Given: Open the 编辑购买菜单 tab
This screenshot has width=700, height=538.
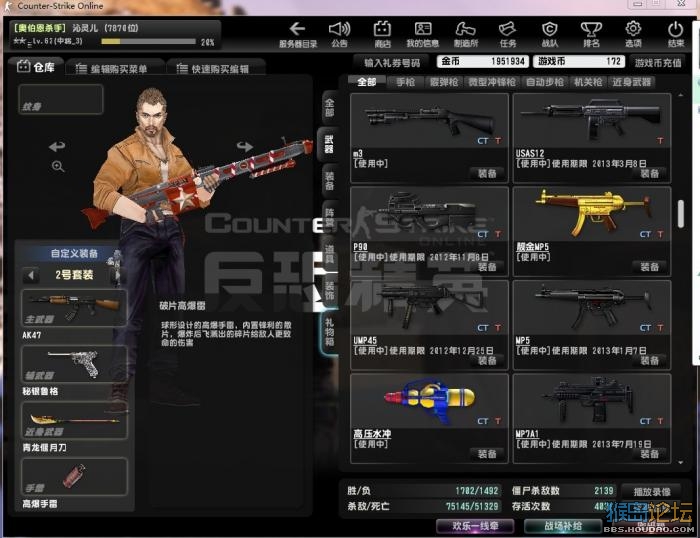Looking at the screenshot, I should pyautogui.click(x=115, y=68).
